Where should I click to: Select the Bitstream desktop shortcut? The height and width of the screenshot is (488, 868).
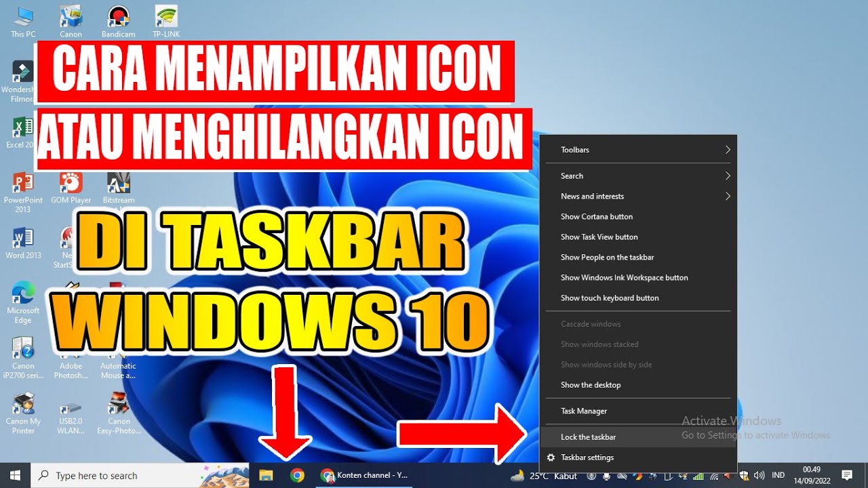[119, 188]
